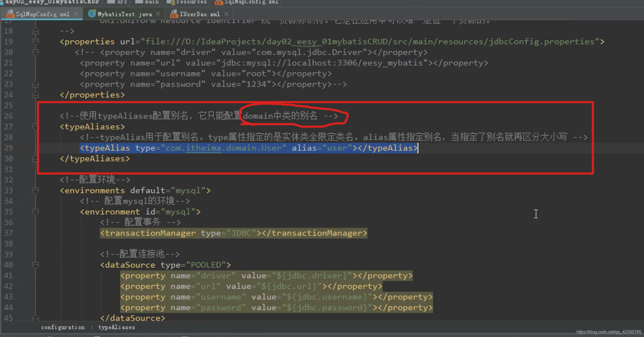Collapse the environment mysql block on line 35
The width and height of the screenshot is (644, 337).
click(x=35, y=212)
